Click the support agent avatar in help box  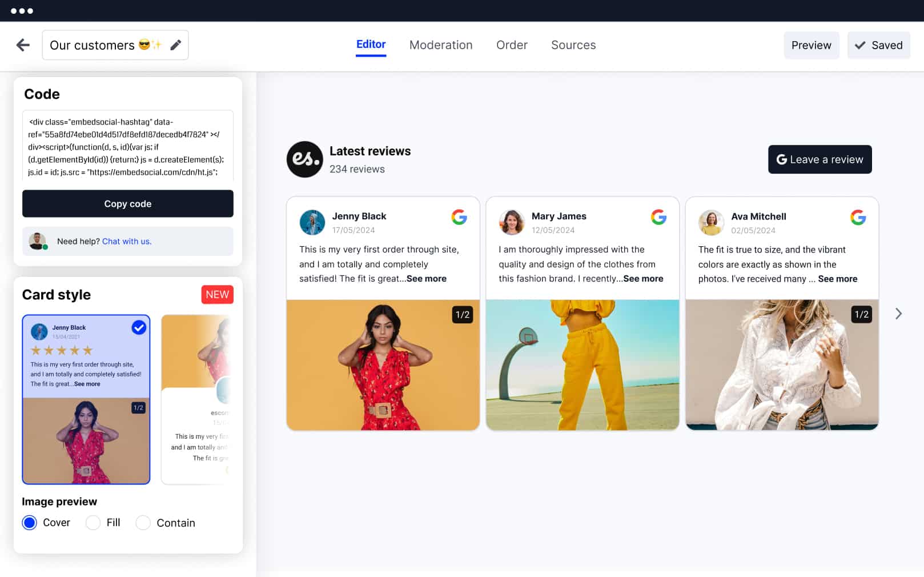pos(38,242)
